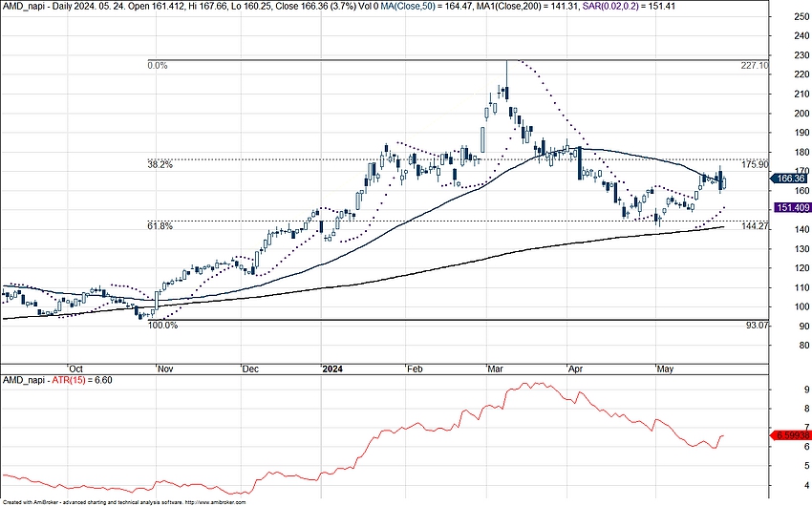812x506 pixels.
Task: Click the 144.27 Fibonacci price label
Action: (755, 226)
